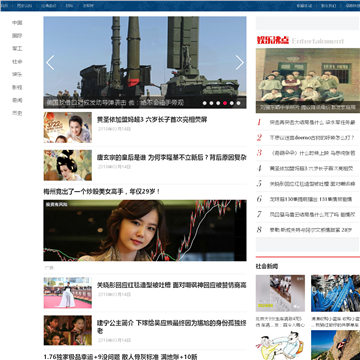Viewport: 360px width, 360px height.
Task: Select the fifth carousel indicator dot
Action: tap(232, 103)
